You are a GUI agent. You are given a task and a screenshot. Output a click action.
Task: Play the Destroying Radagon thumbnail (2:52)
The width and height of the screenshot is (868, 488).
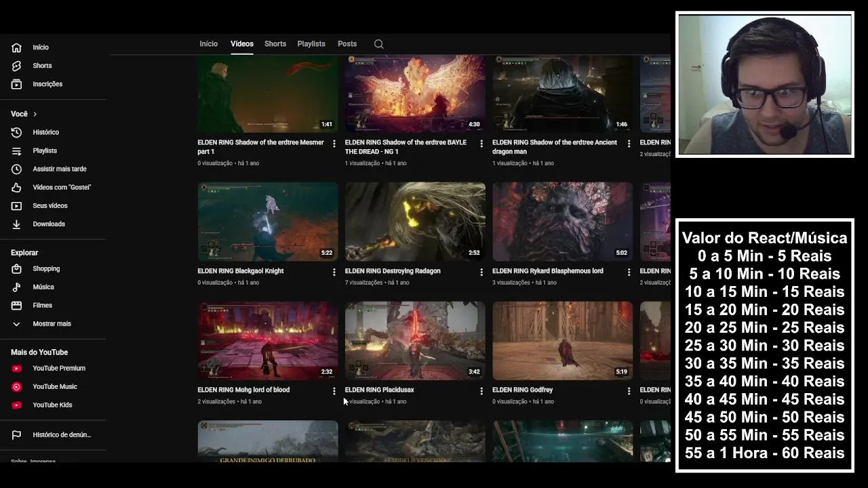pyautogui.click(x=415, y=222)
